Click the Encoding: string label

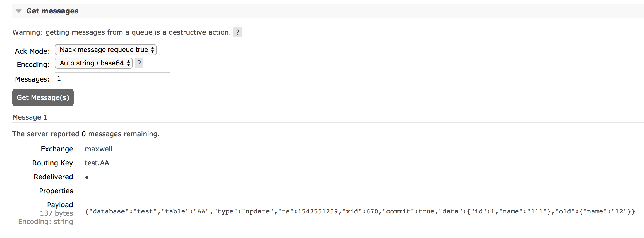tap(45, 222)
